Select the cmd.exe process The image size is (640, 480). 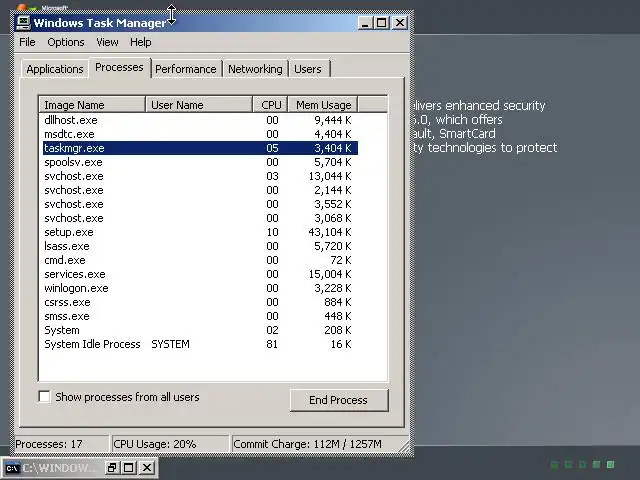click(200, 260)
